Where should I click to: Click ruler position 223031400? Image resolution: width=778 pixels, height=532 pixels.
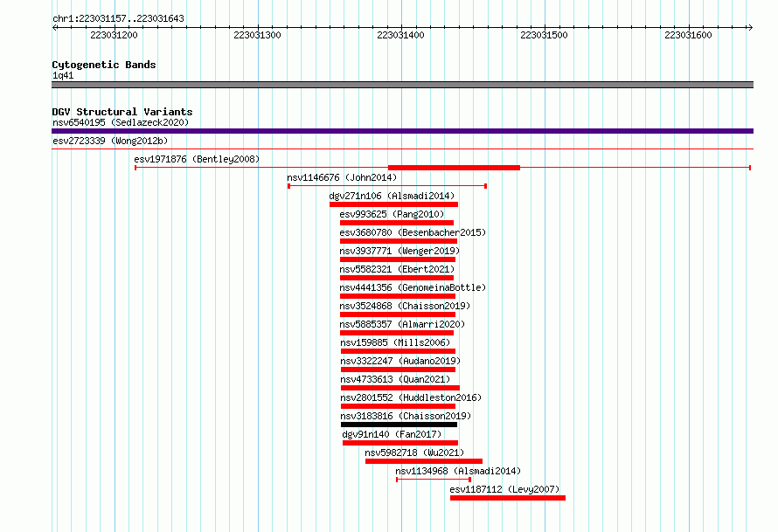pyautogui.click(x=401, y=35)
